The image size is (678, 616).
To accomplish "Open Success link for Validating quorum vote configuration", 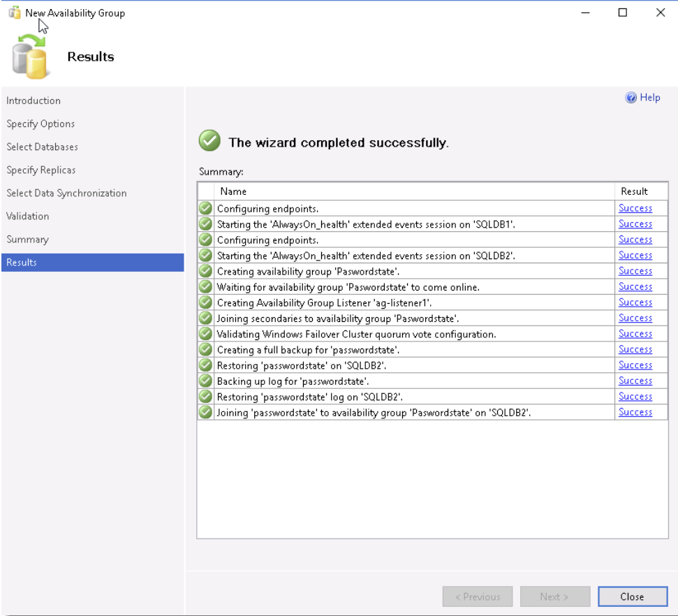I will [635, 334].
